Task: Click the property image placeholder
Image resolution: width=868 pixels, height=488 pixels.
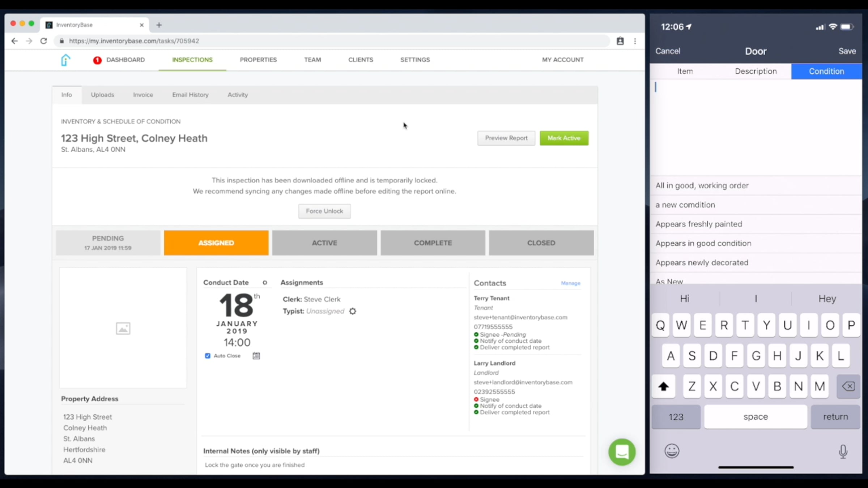Action: pos(123,328)
